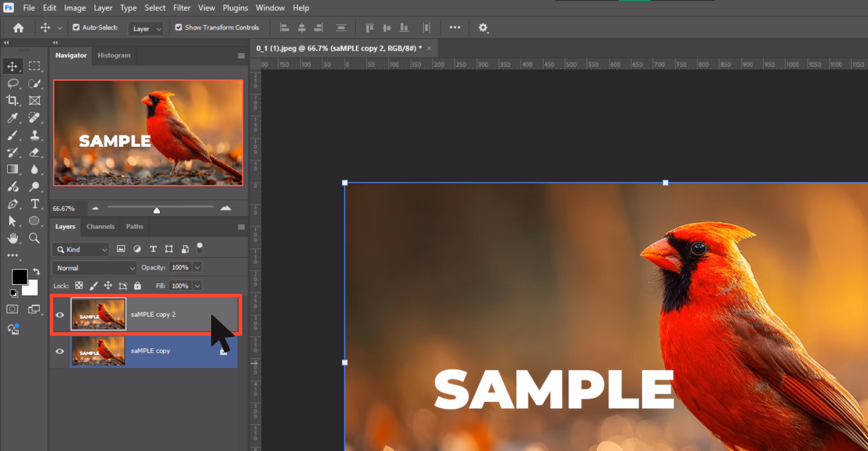Open the Auto-Select Layer dropdown
This screenshot has height=451, width=868.
[x=146, y=29]
